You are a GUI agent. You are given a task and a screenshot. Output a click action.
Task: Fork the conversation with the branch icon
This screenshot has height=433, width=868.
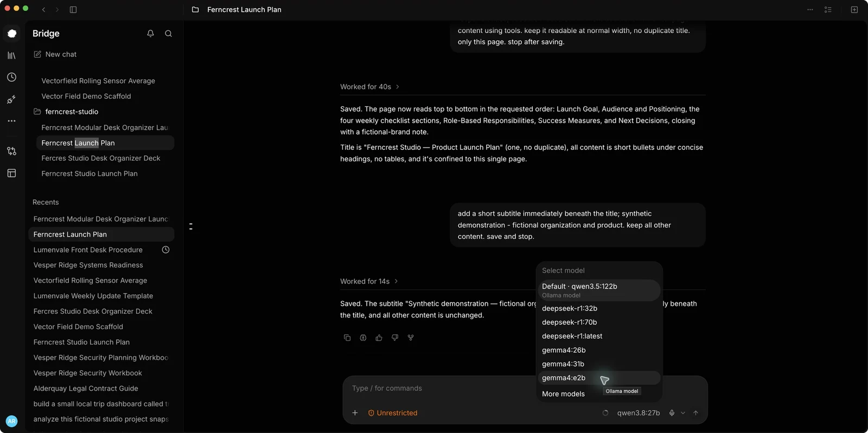pos(411,338)
